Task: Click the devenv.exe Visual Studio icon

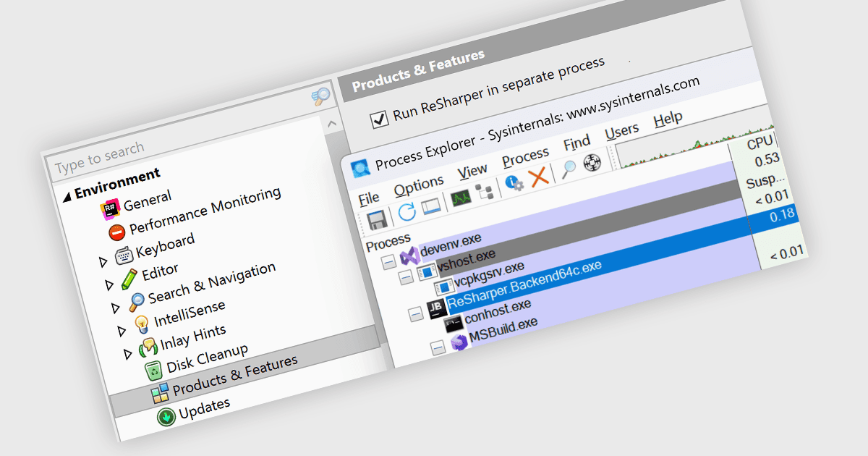Action: coord(410,256)
